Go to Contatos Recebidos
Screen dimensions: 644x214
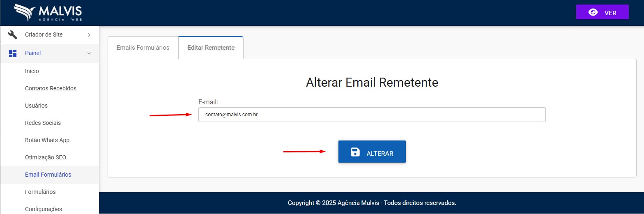[x=51, y=88]
